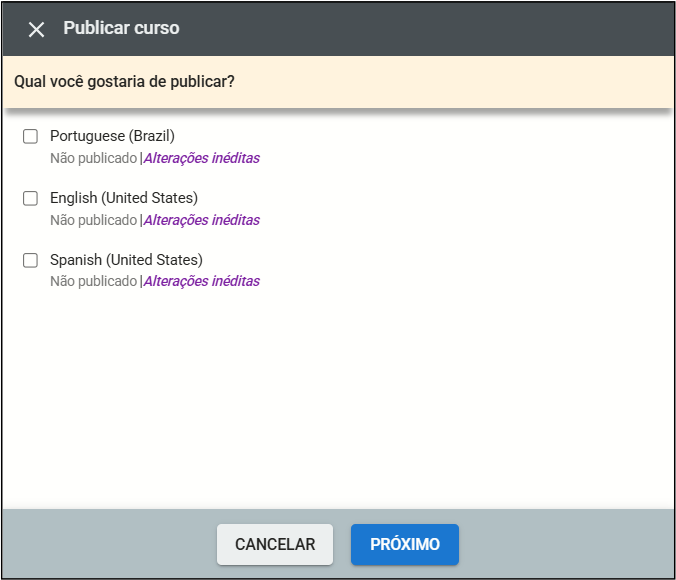Click Não publicado status under Portuguese
676x580 pixels.
pos(93,158)
